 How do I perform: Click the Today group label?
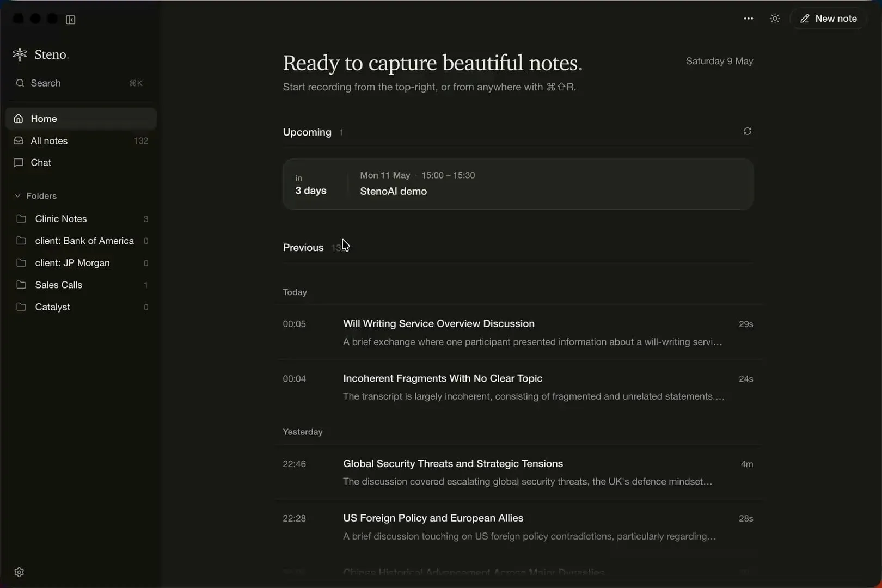295,292
